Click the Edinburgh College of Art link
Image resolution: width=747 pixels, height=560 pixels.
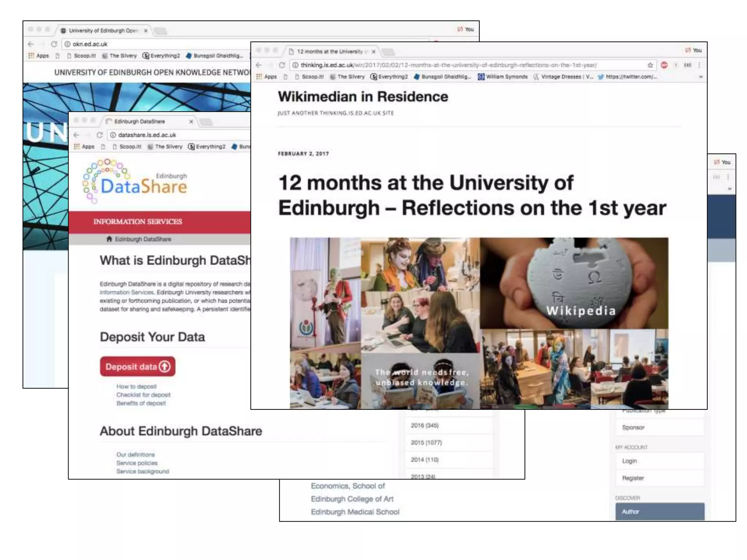click(352, 499)
